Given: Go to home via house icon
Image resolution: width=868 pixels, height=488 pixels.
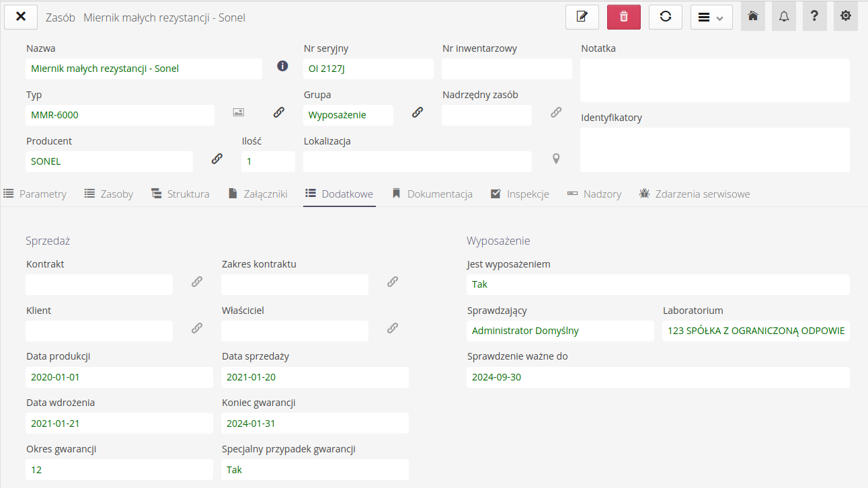Looking at the screenshot, I should coord(753,17).
